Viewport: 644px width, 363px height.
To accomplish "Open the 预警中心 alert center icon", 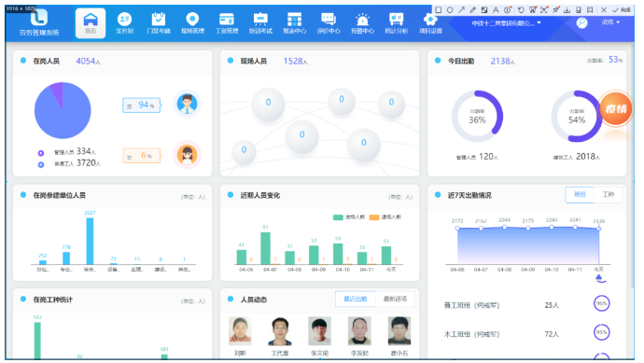I will coord(362,23).
